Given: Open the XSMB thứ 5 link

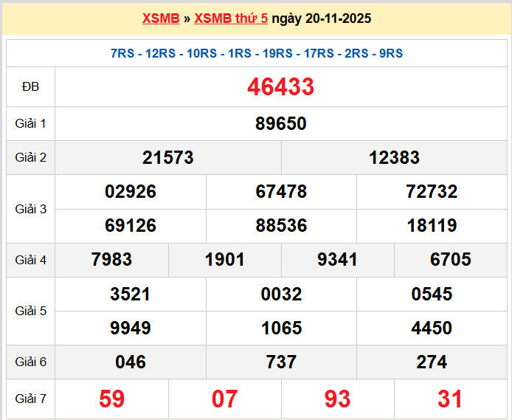Looking at the screenshot, I should [231, 18].
